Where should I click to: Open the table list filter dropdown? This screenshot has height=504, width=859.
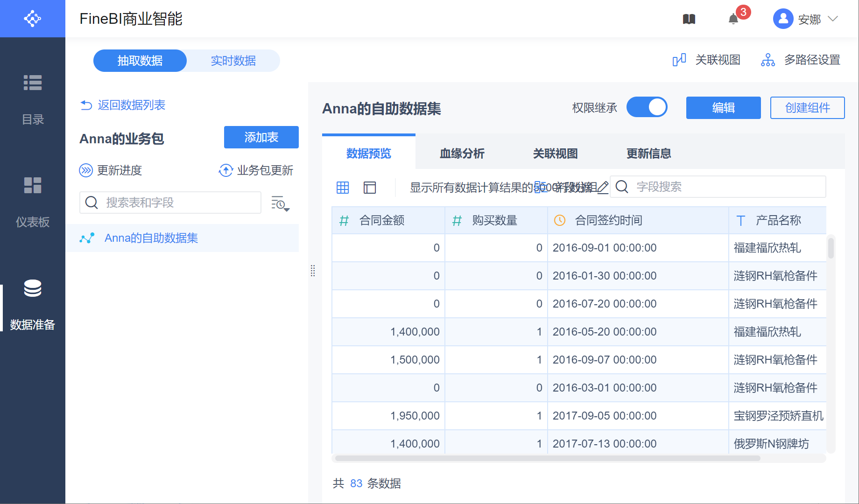pyautogui.click(x=280, y=203)
